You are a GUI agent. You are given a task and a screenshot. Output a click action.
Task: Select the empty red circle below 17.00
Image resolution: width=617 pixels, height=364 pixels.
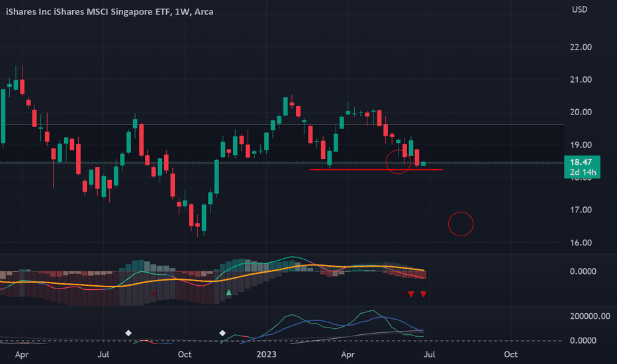461,224
